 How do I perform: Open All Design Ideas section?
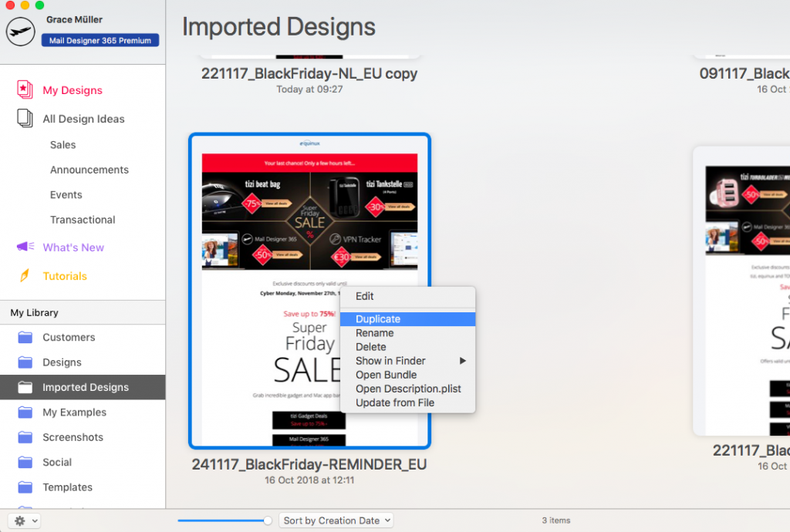[x=83, y=119]
